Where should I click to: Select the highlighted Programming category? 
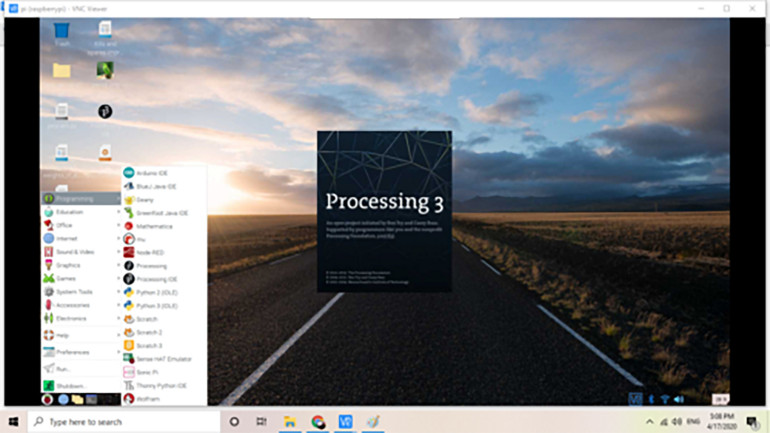click(81, 198)
